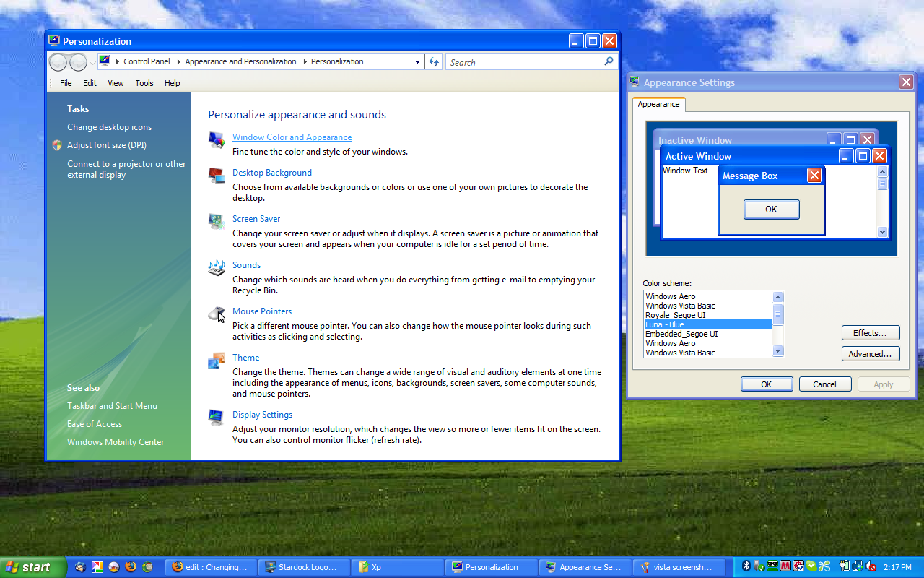Open the Tools menu
The height and width of the screenshot is (578, 924).
144,83
